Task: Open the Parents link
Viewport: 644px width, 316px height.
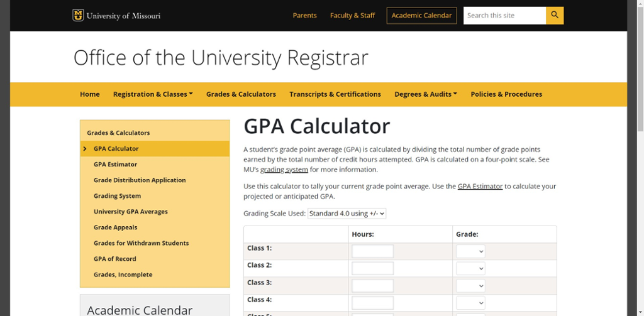Action: (305, 16)
